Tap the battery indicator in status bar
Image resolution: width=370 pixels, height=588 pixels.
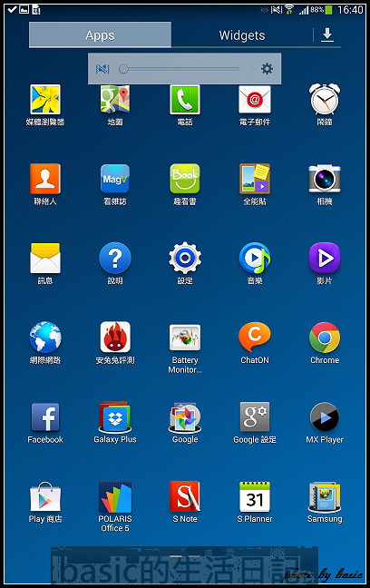(329, 10)
